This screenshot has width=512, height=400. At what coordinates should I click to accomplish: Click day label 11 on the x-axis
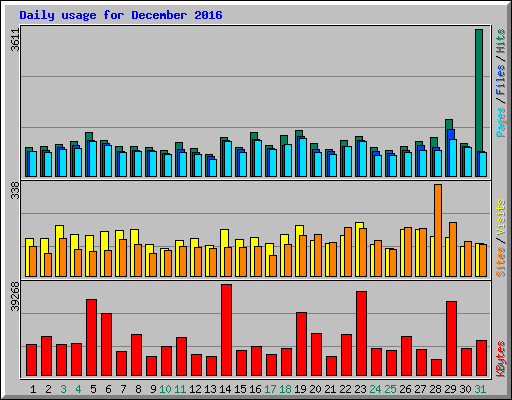coord(180,389)
